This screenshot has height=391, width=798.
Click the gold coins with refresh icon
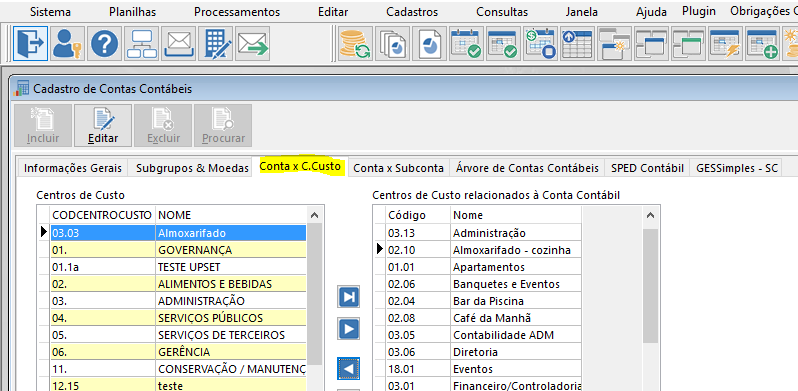[355, 43]
